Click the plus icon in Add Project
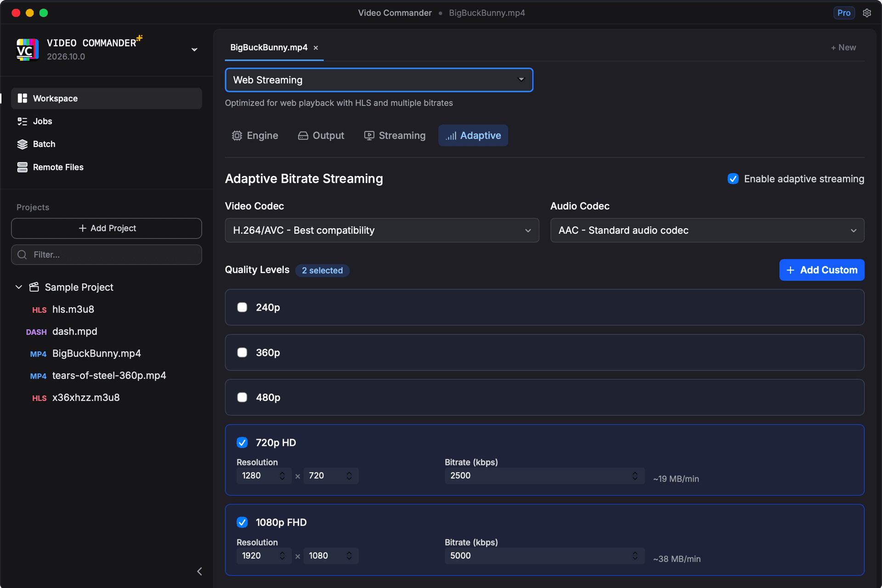This screenshot has height=588, width=882. [82, 228]
